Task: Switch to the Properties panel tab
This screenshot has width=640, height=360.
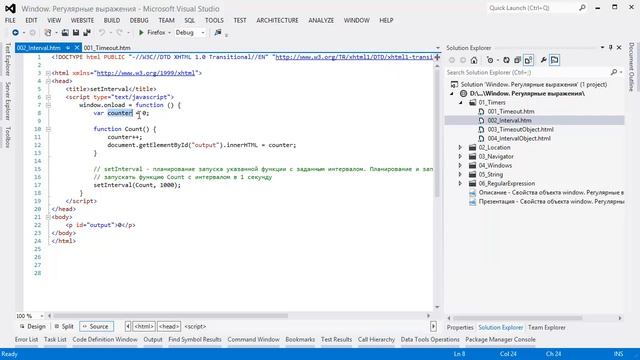Action: 460,327
